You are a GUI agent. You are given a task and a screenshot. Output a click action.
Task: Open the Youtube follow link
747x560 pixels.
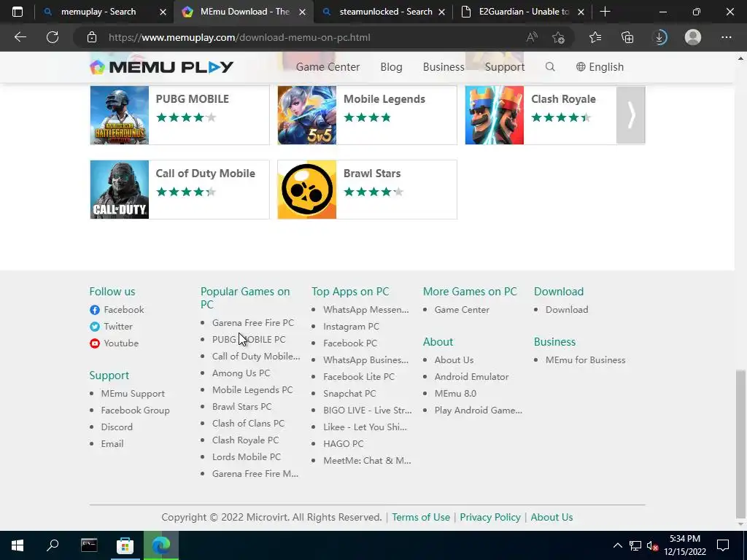(x=114, y=343)
